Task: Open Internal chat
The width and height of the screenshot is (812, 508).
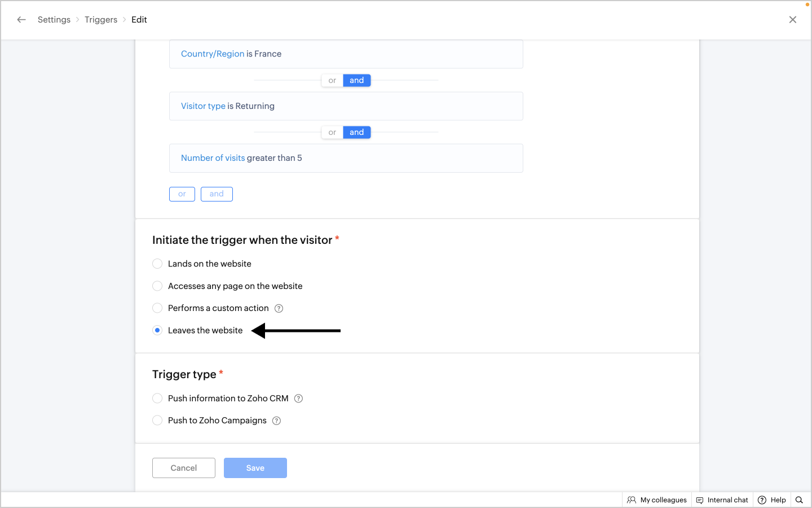Action: click(x=722, y=500)
